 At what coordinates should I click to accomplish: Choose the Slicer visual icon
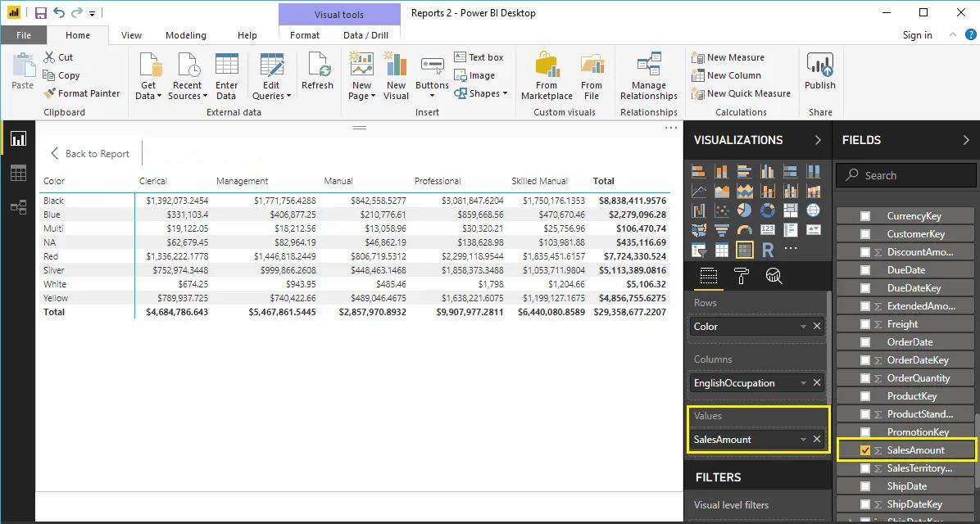[x=697, y=250]
